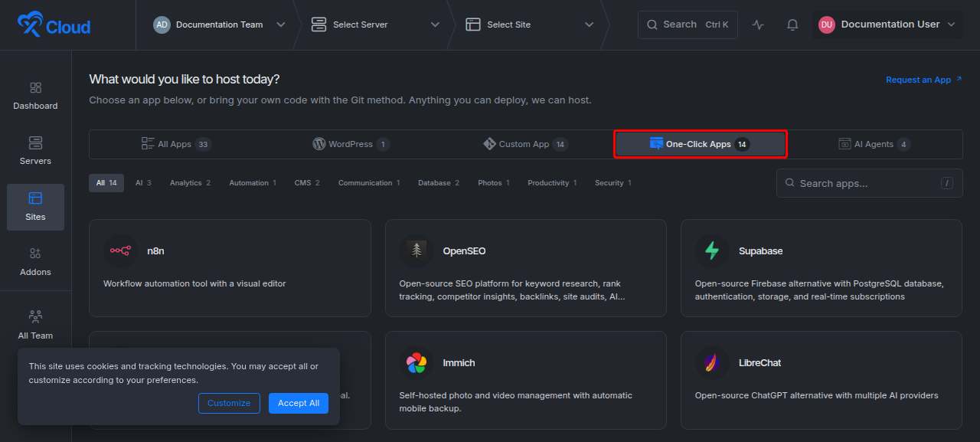
Task: Switch to the Custom App tab
Action: click(525, 144)
